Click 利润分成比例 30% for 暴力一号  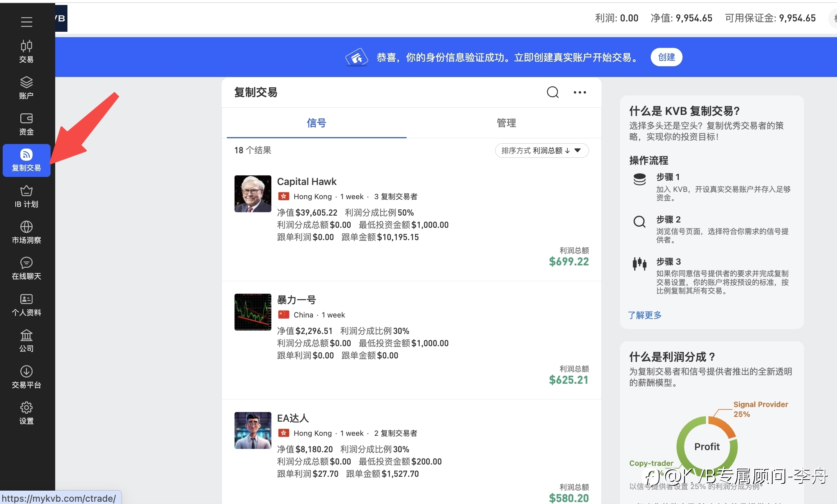tap(375, 331)
